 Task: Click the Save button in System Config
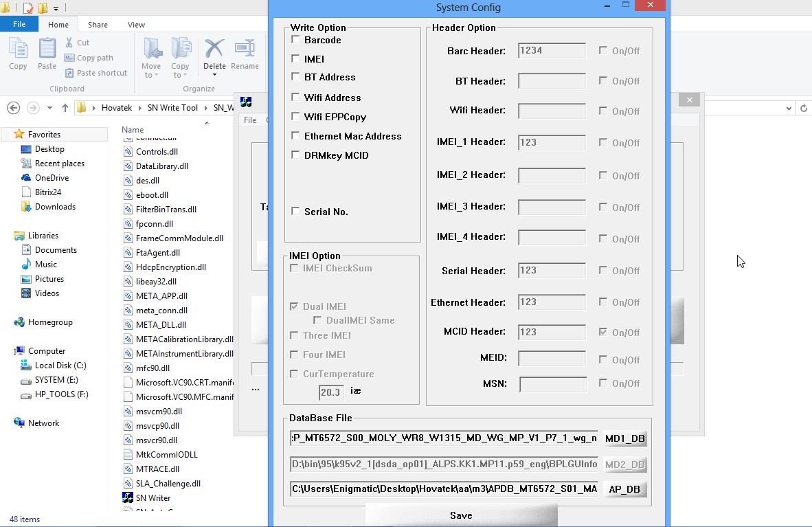tap(460, 515)
